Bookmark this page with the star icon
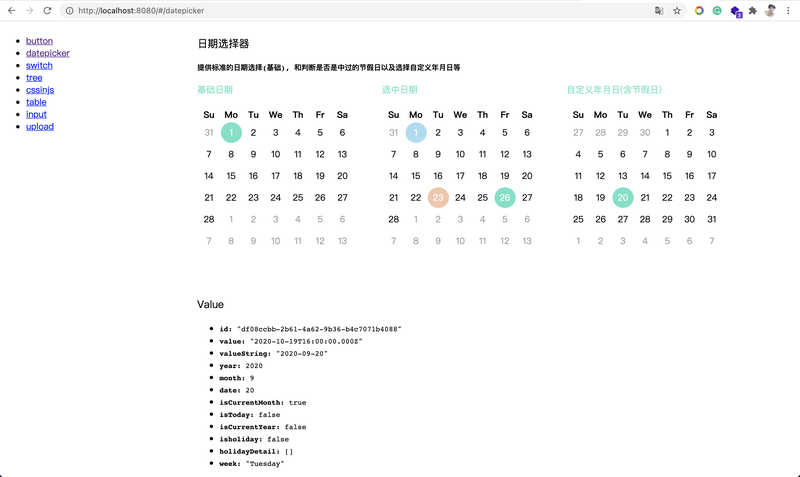 point(677,10)
